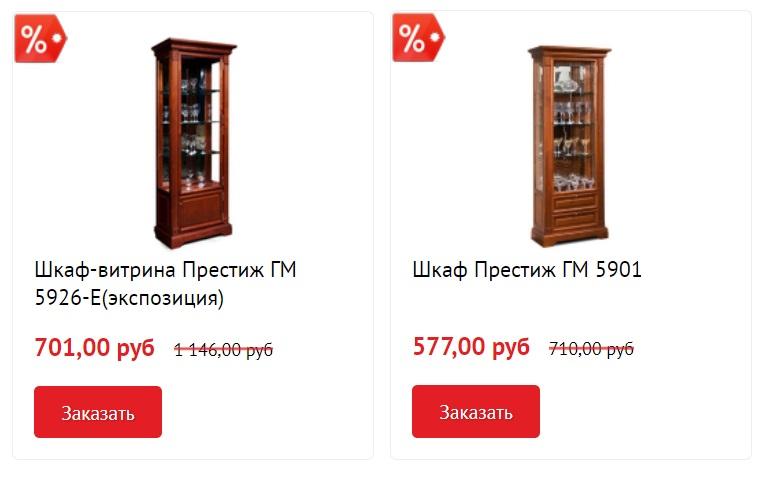Click lower drawers of right cabinet photo
Image resolution: width=770 pixels, height=477 pixels.
575,213
